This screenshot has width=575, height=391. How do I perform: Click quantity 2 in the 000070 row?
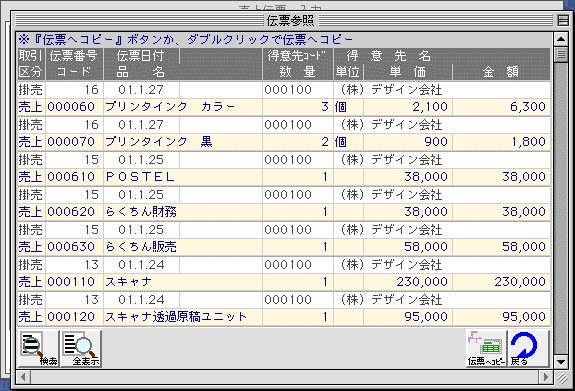[297, 142]
